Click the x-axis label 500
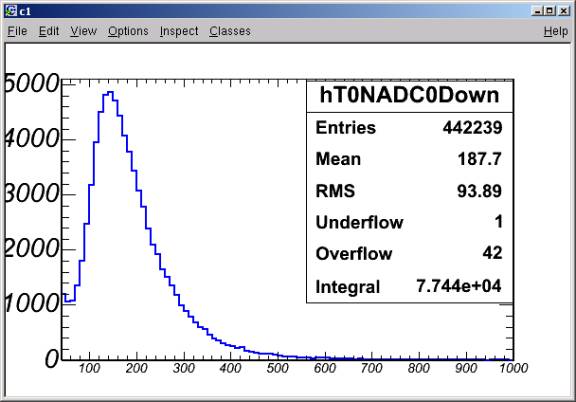Image resolution: width=576 pixels, height=402 pixels. 278,368
